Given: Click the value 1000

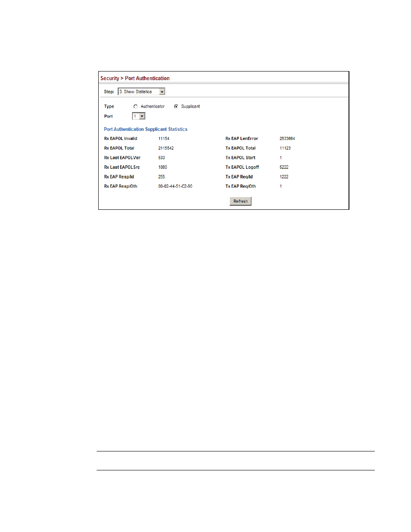Looking at the screenshot, I should [162, 167].
